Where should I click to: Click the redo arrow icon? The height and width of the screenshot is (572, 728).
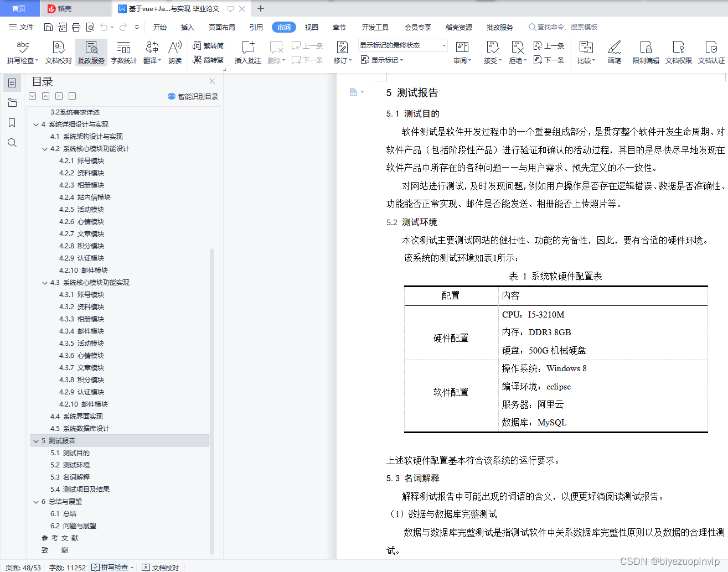123,27
